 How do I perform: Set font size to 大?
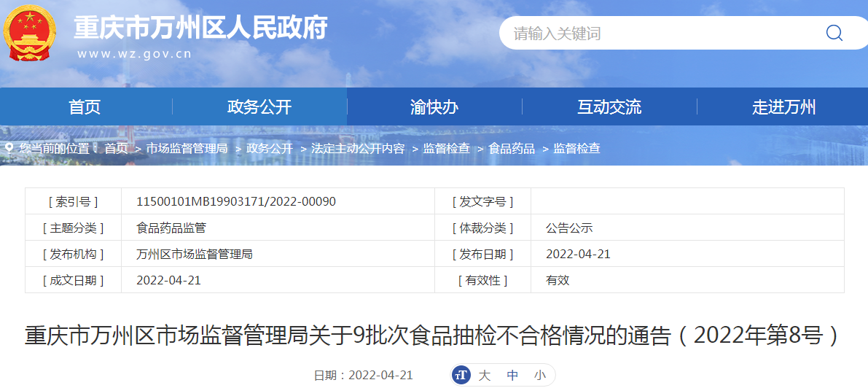click(x=485, y=376)
